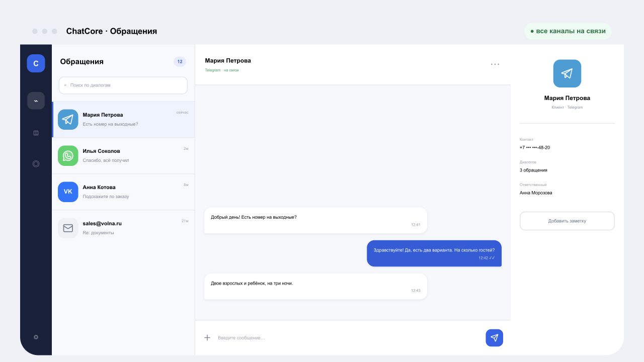Open Илья Соколов conversation
This screenshot has height=362, width=644.
pos(123,156)
